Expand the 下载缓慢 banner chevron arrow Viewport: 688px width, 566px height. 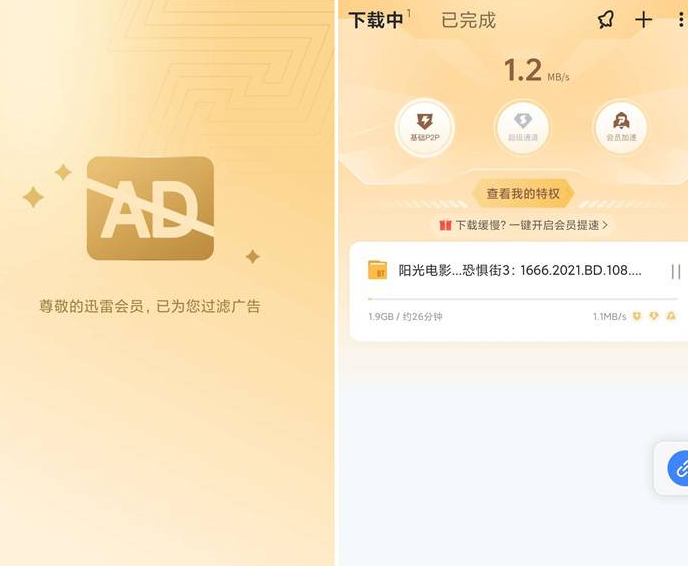point(605,225)
